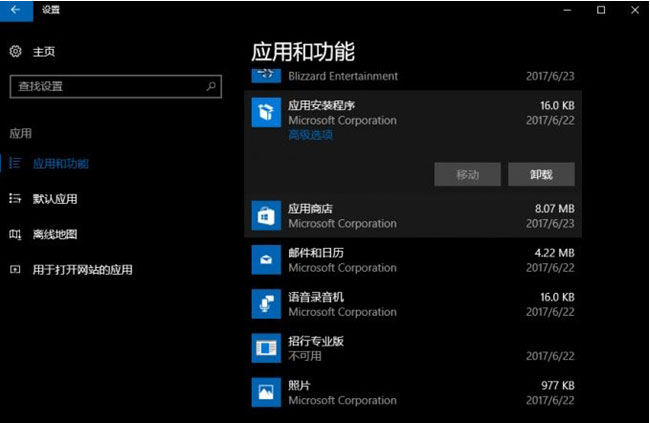
Task: Select the 招行专业版 app name
Action: click(x=316, y=341)
